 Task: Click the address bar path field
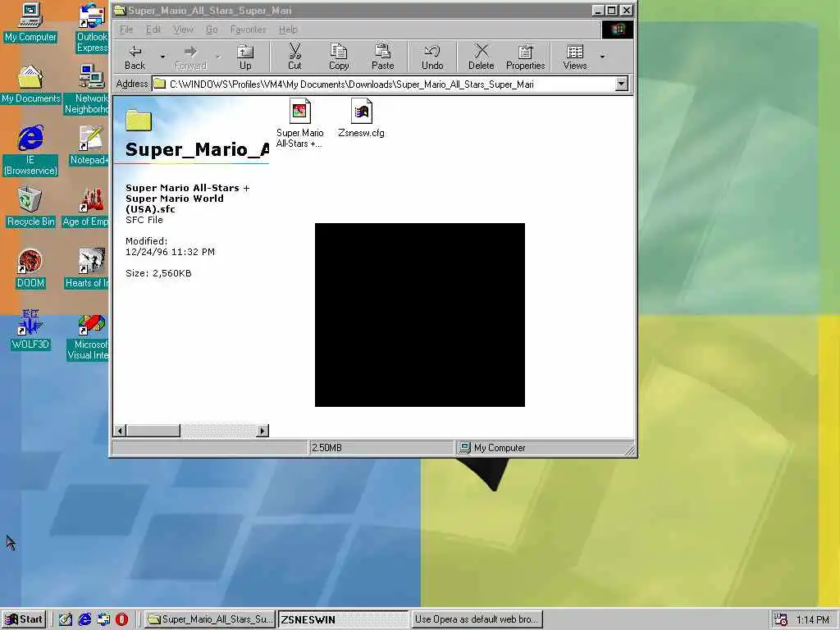click(384, 84)
